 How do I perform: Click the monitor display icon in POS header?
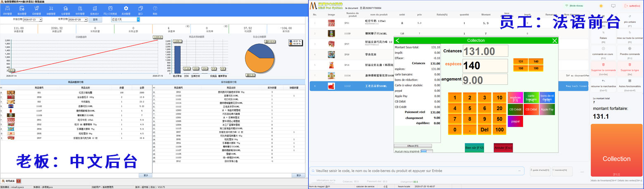[613, 6]
